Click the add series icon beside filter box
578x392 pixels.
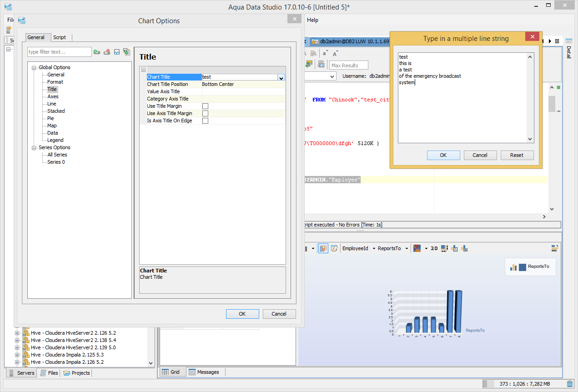pos(97,52)
